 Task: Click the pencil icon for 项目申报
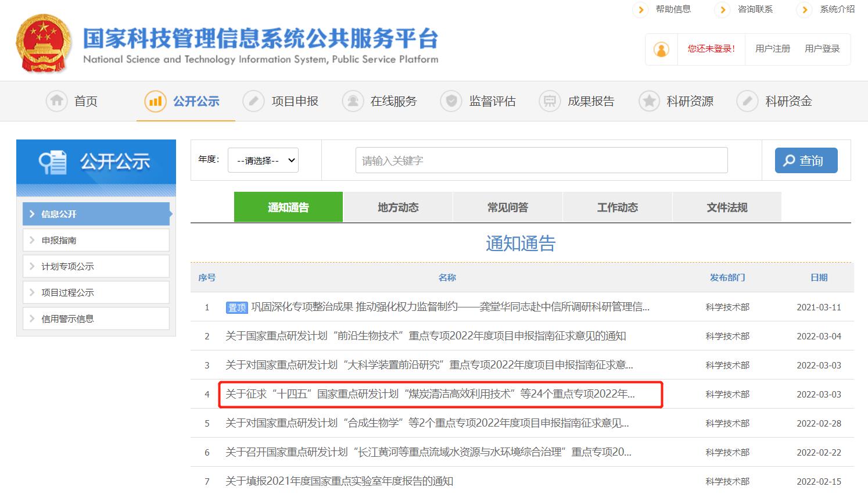click(253, 101)
